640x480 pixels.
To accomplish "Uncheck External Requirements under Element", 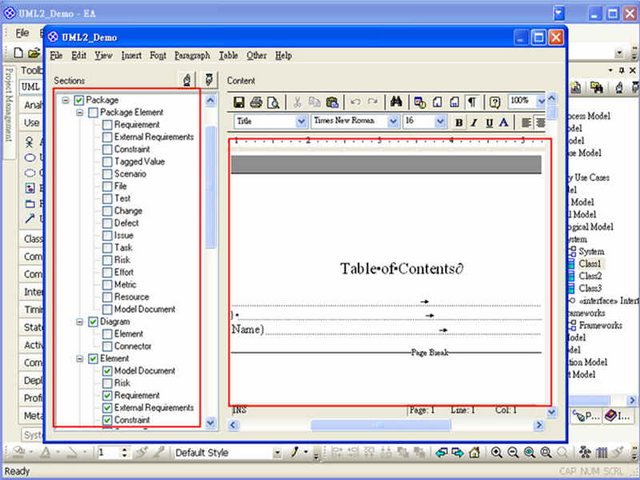I will tap(107, 407).
